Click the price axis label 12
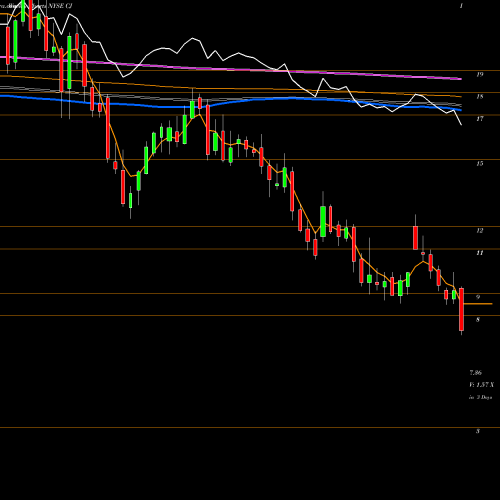Viewport: 500px width, 500px height. click(x=480, y=231)
